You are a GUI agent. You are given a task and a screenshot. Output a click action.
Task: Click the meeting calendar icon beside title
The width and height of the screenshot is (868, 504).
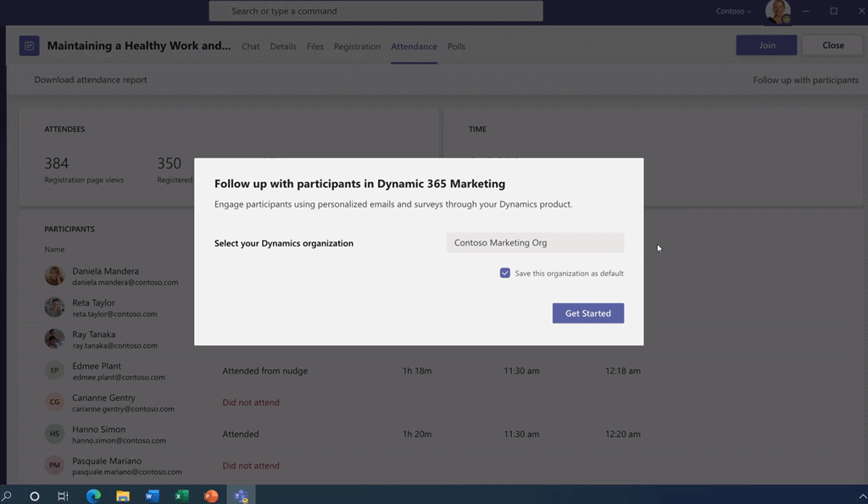coord(29,46)
